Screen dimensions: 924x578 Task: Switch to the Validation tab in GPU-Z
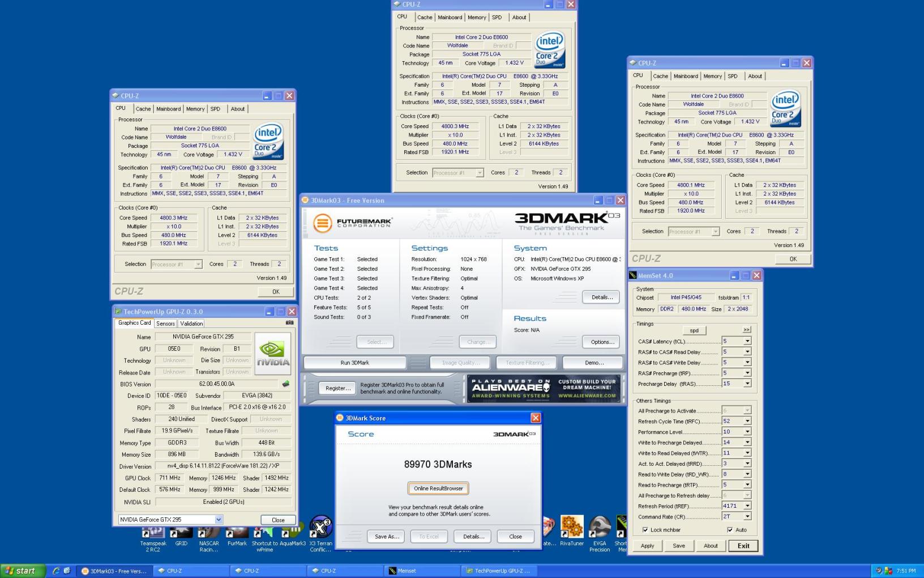pyautogui.click(x=191, y=324)
